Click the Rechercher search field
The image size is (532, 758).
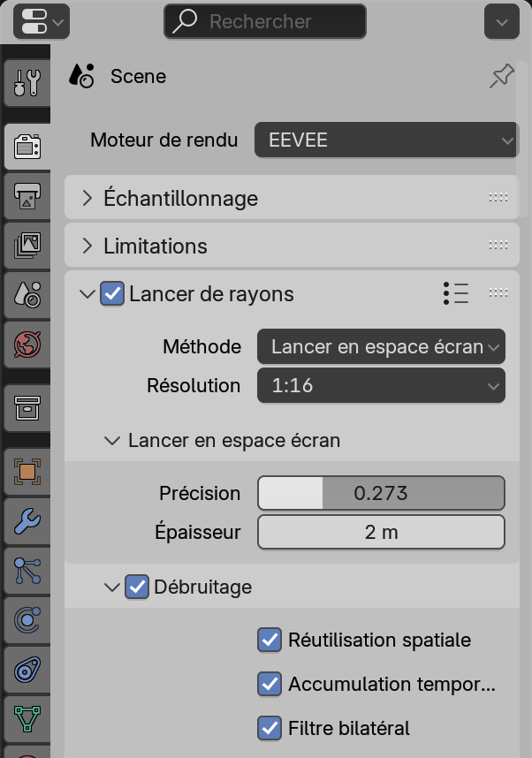264,21
